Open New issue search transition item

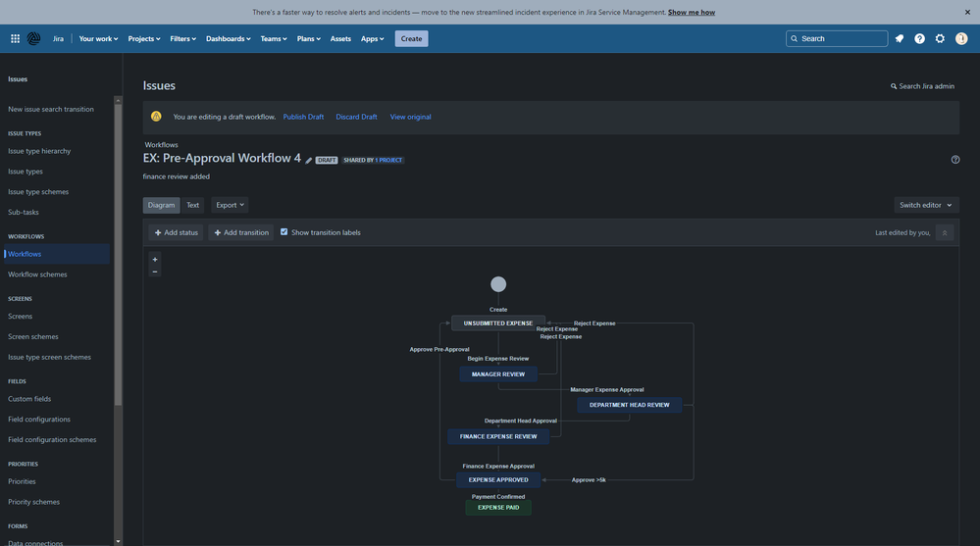(51, 110)
